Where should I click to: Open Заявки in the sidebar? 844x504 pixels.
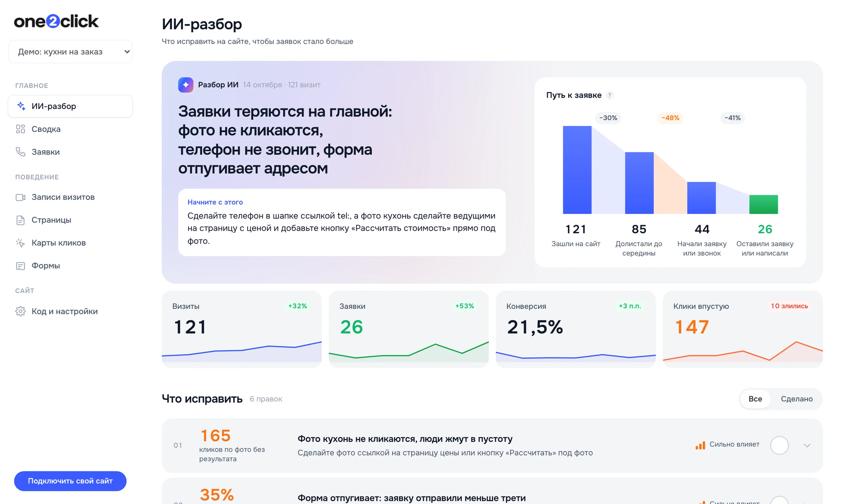[x=70, y=152]
